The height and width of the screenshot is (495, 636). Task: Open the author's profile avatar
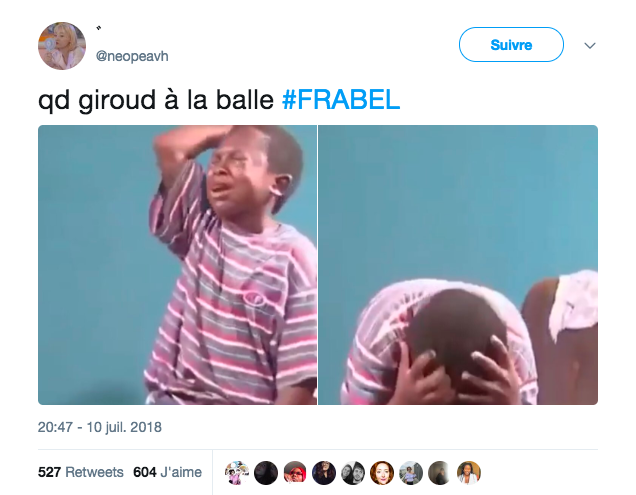[62, 46]
